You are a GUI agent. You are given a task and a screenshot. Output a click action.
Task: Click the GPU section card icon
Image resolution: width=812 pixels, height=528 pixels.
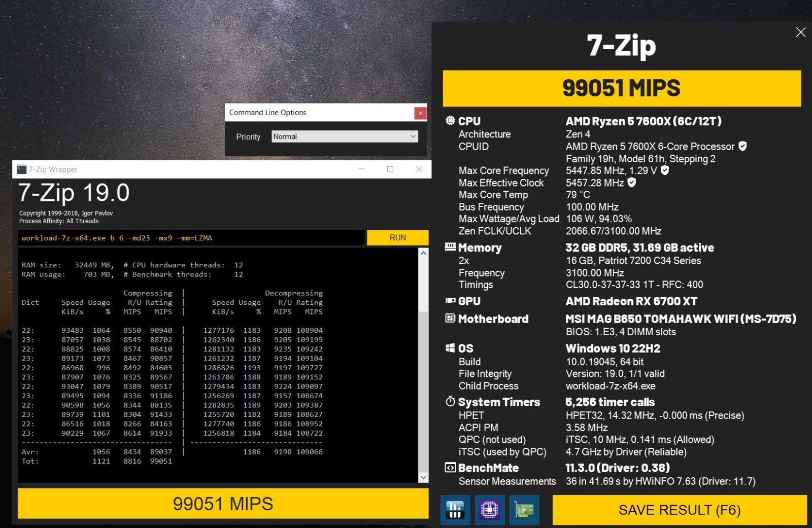click(450, 301)
